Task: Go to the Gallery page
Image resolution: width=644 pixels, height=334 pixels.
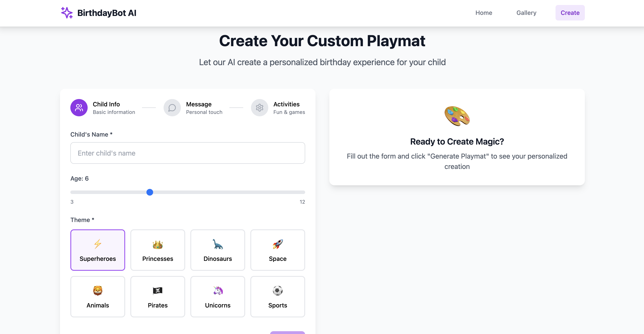Action: (x=526, y=13)
